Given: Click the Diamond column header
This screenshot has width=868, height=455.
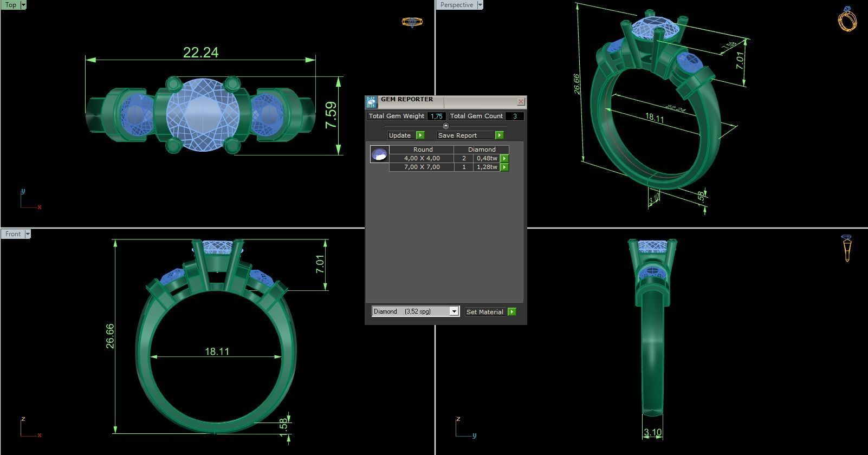Looking at the screenshot, I should coord(482,149).
